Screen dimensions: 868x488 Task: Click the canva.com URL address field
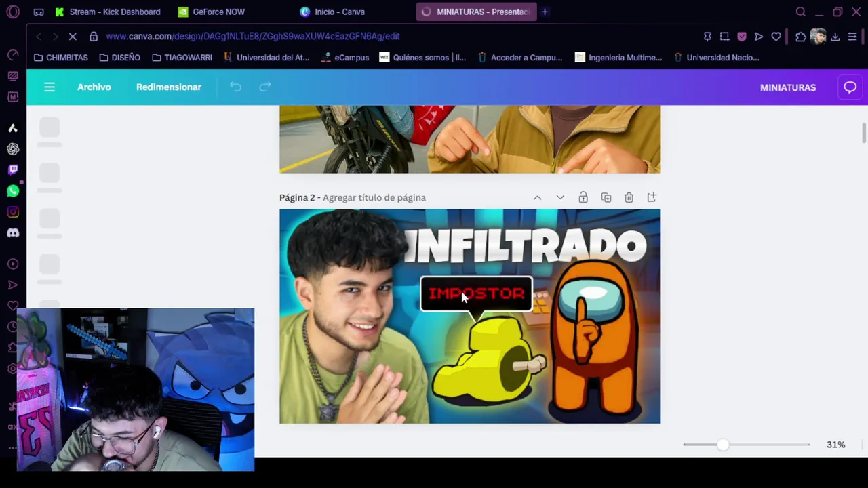pos(253,36)
